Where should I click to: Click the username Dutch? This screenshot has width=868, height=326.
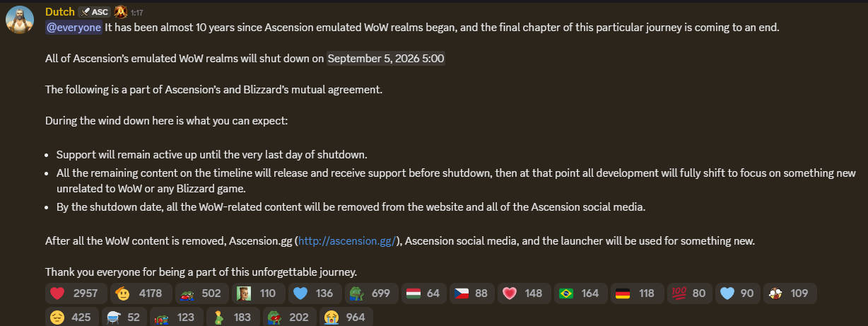(59, 12)
